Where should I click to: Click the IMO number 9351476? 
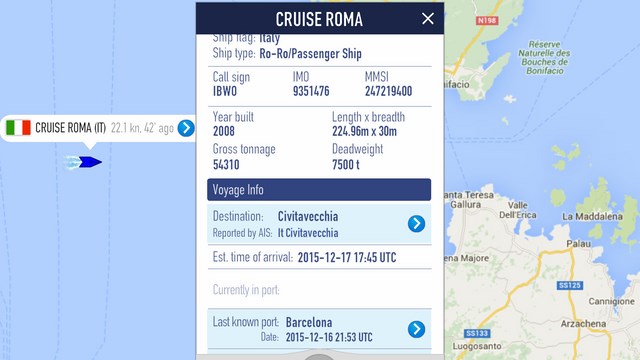[311, 91]
